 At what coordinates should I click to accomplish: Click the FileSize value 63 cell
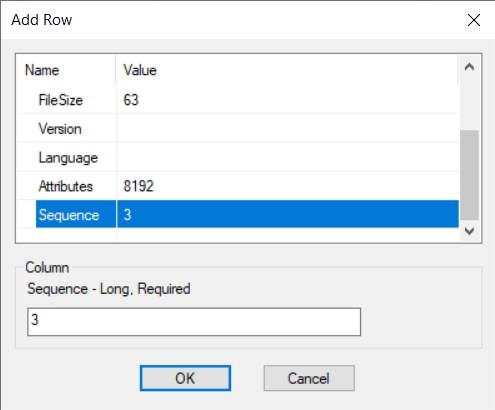(288, 100)
